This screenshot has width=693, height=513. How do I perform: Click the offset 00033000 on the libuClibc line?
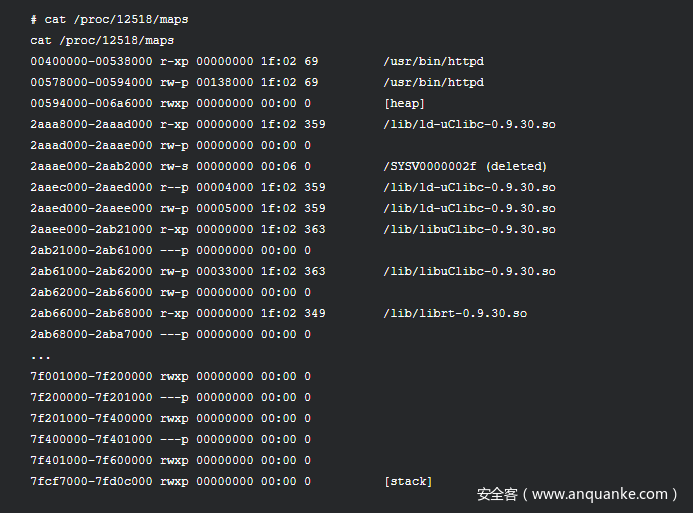tap(225, 271)
